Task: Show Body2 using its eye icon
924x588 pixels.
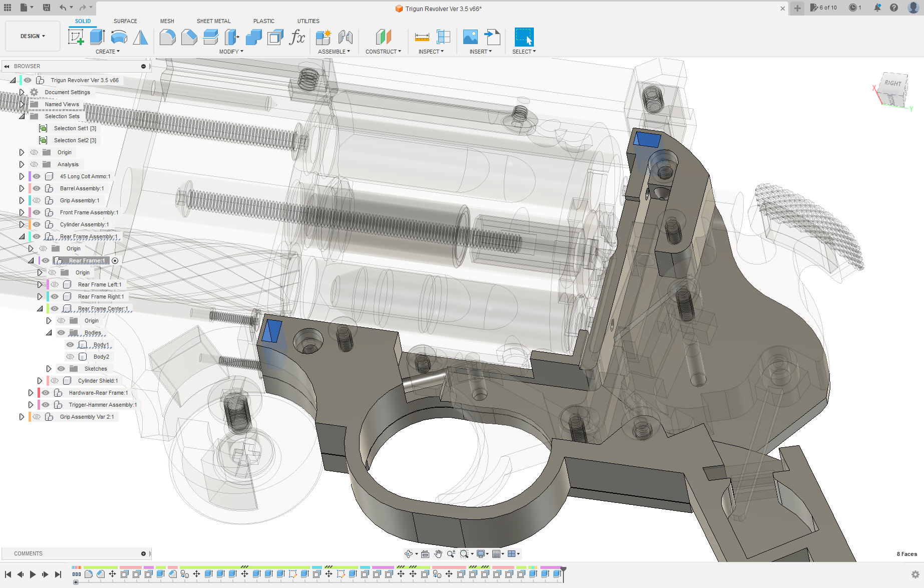Action: tap(70, 357)
